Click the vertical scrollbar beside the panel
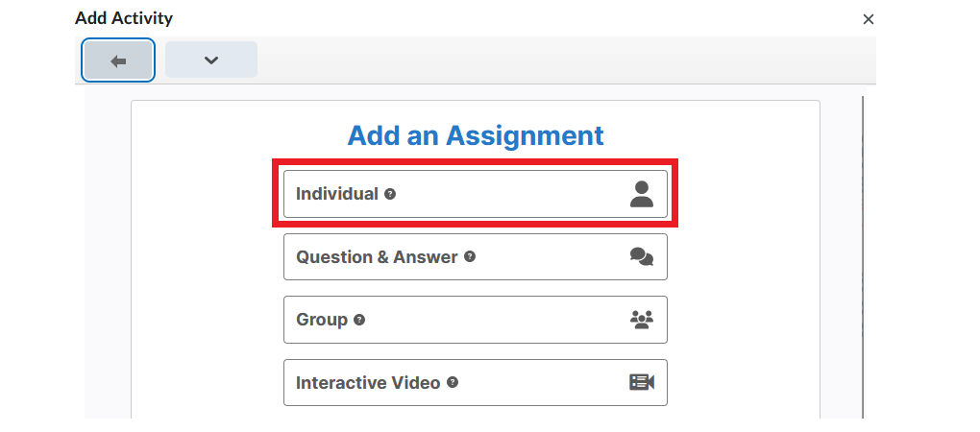The height and width of the screenshot is (432, 980). (863, 256)
